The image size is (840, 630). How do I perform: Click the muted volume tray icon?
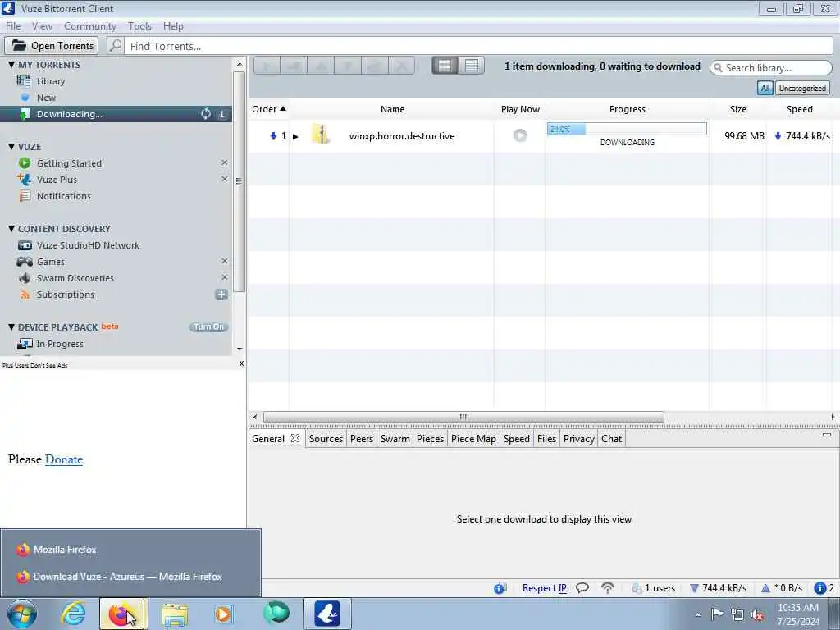pos(757,614)
